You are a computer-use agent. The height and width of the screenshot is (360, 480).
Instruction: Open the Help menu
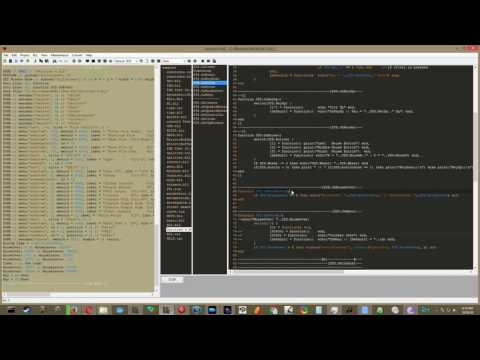point(89,55)
